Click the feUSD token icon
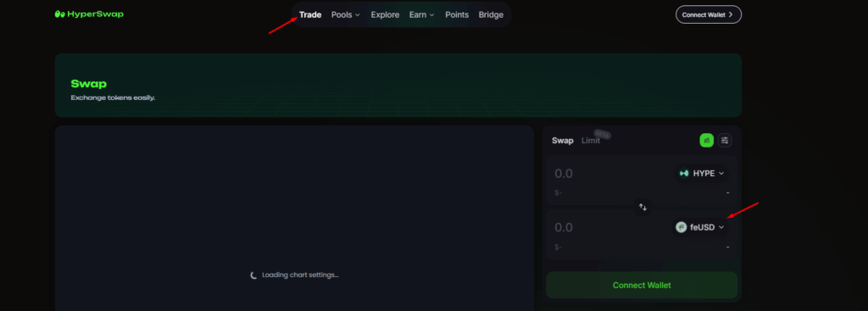The width and height of the screenshot is (868, 311). click(681, 227)
